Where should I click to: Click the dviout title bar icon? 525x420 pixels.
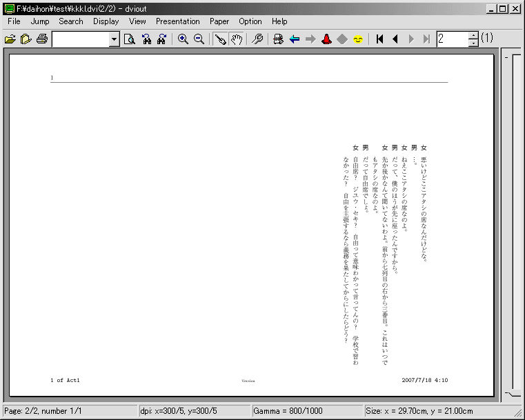click(10, 9)
